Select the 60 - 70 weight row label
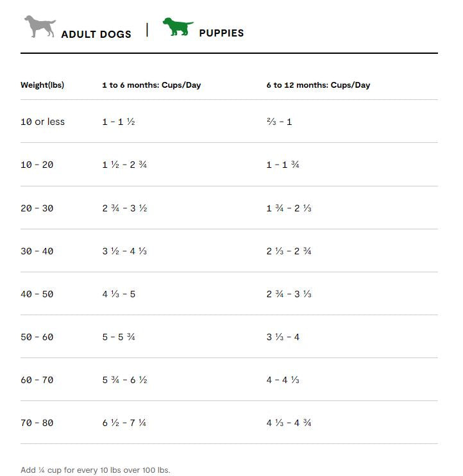Screen dimensions: 463x476 click(37, 380)
